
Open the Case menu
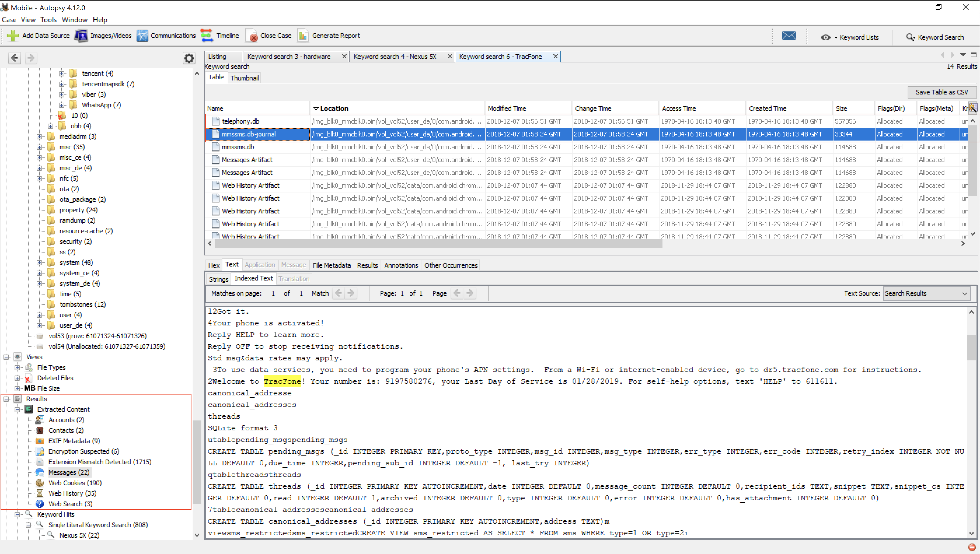[x=9, y=20]
